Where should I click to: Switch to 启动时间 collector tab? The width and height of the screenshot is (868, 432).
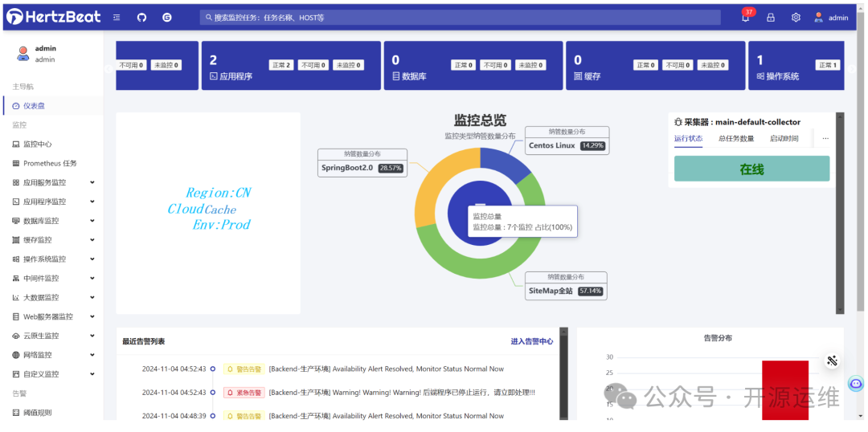[784, 139]
